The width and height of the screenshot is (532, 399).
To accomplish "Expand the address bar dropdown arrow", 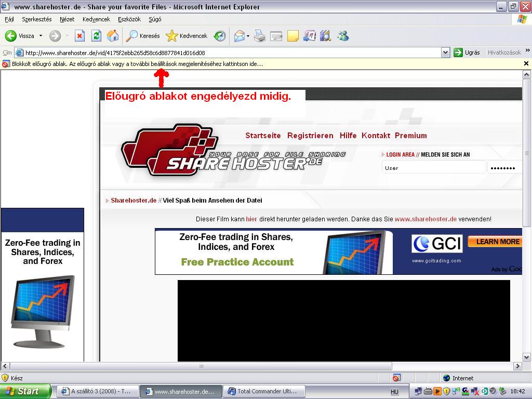I will (445, 52).
